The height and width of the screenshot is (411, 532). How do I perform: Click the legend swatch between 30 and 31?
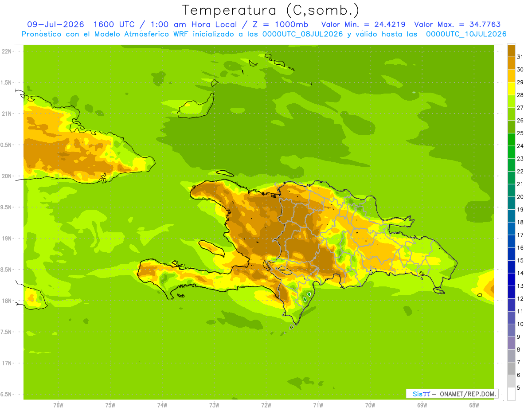coord(511,63)
